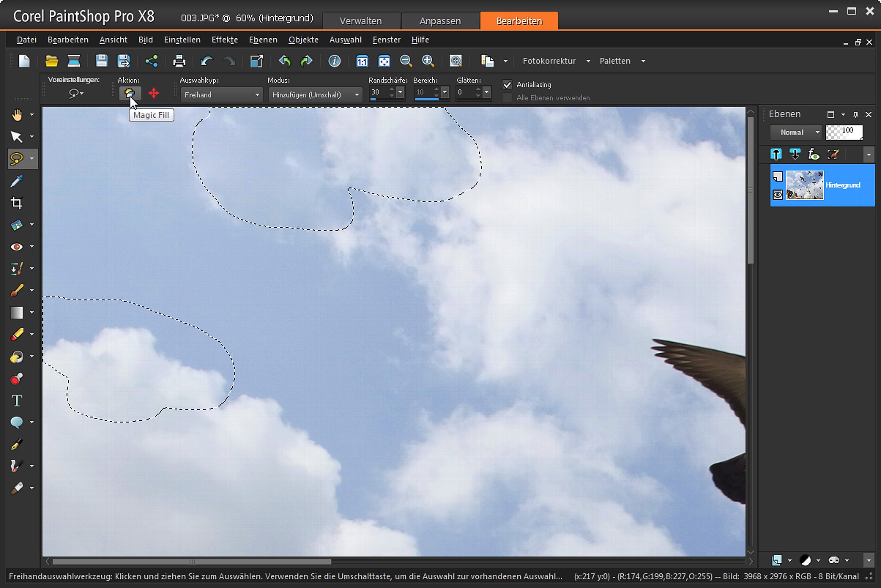This screenshot has width=881, height=588.
Task: Click the New file icon
Action: tap(24, 61)
